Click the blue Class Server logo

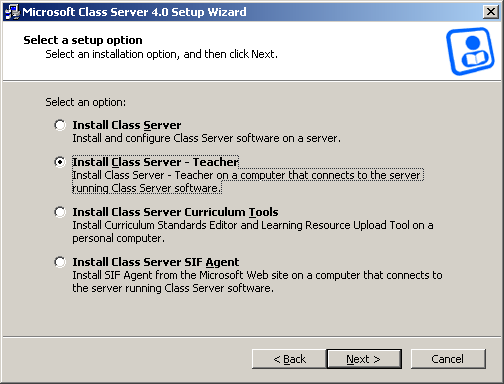pos(470,51)
